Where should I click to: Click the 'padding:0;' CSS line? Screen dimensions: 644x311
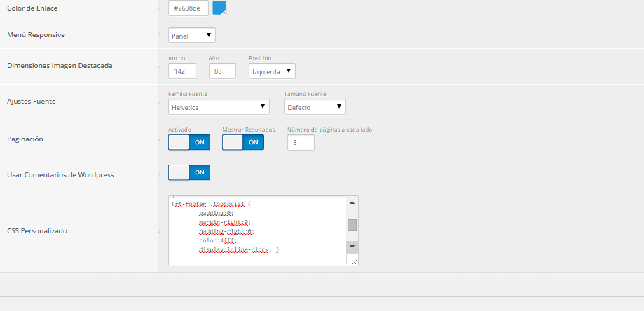click(216, 213)
